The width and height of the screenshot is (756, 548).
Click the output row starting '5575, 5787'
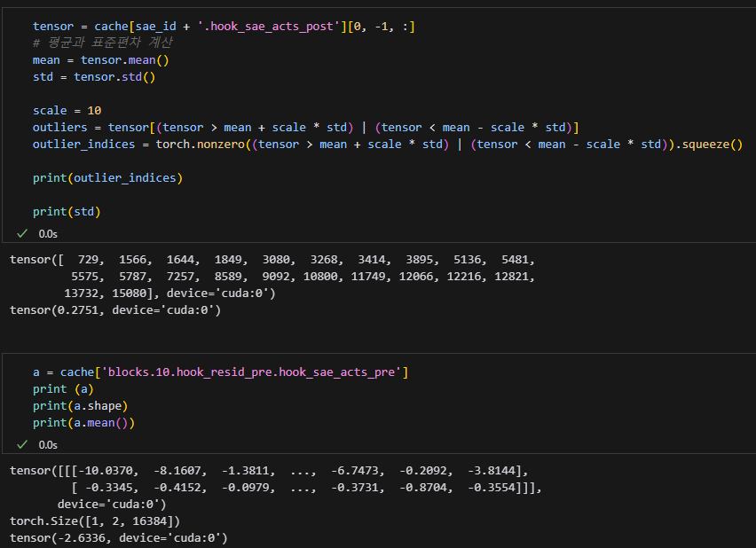tap(303, 277)
